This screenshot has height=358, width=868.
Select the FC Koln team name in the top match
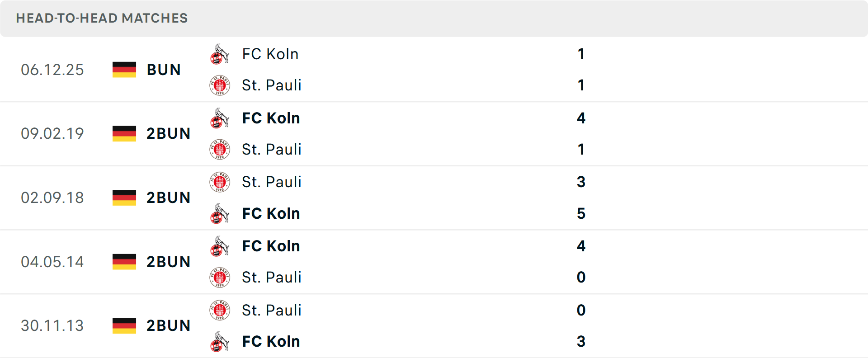point(270,54)
